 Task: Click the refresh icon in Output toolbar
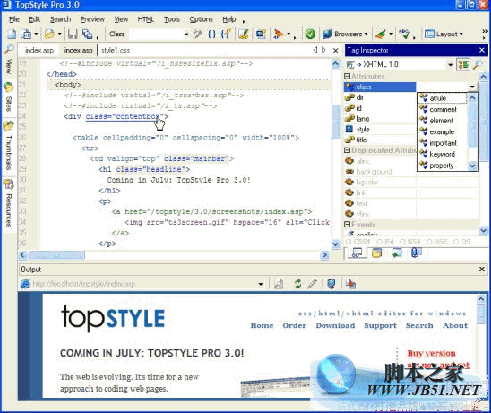coord(298,284)
